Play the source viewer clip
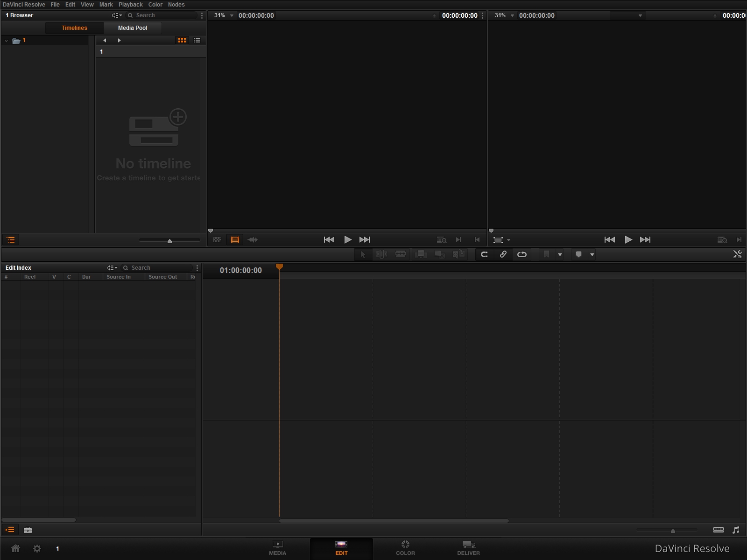This screenshot has width=747, height=560. point(347,239)
